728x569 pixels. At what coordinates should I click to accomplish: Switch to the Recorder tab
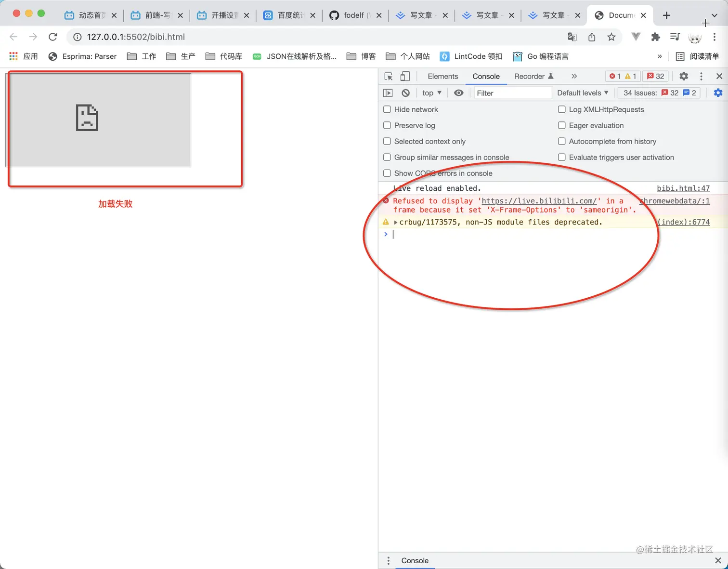tap(534, 76)
